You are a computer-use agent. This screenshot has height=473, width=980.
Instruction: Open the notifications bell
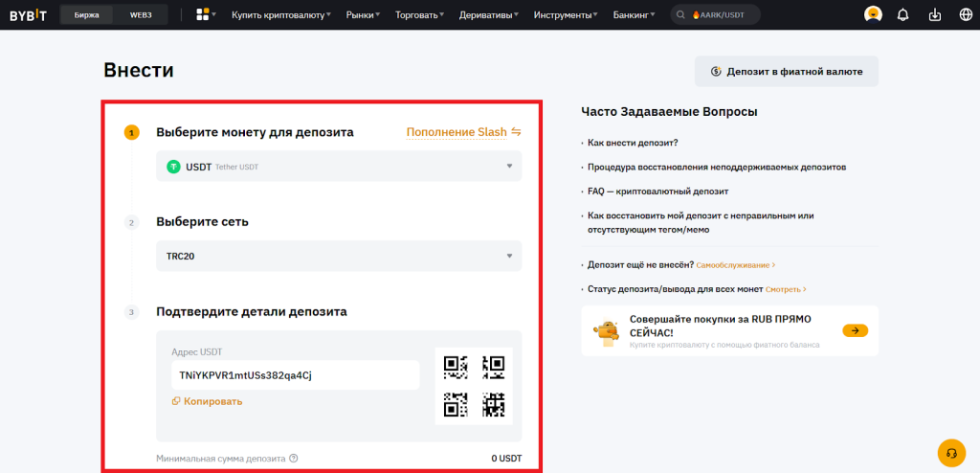[x=902, y=14]
